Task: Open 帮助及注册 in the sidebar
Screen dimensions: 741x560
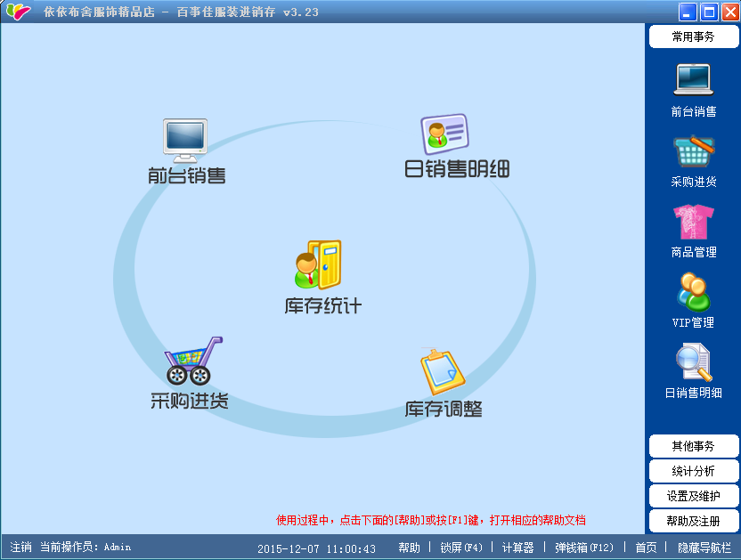Action: tap(693, 521)
